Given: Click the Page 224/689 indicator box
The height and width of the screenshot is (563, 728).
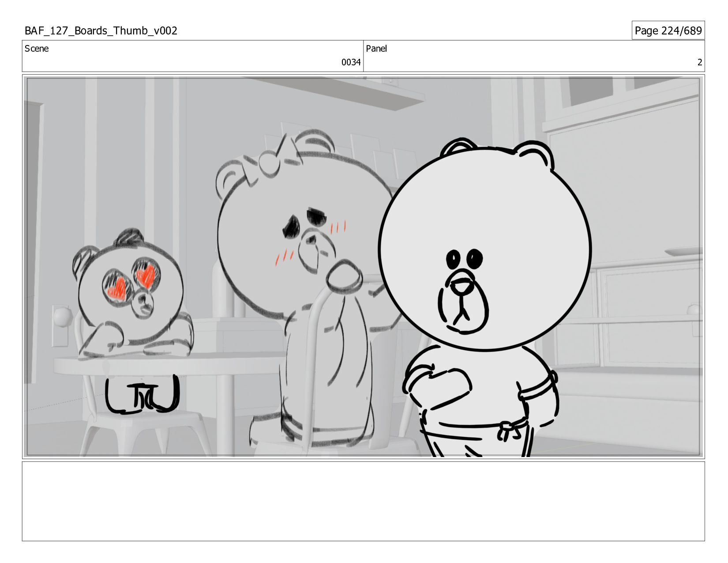Looking at the screenshot, I should [668, 30].
